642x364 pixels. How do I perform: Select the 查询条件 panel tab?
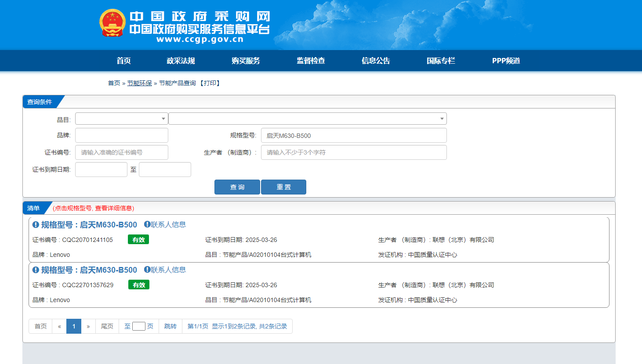click(x=40, y=102)
